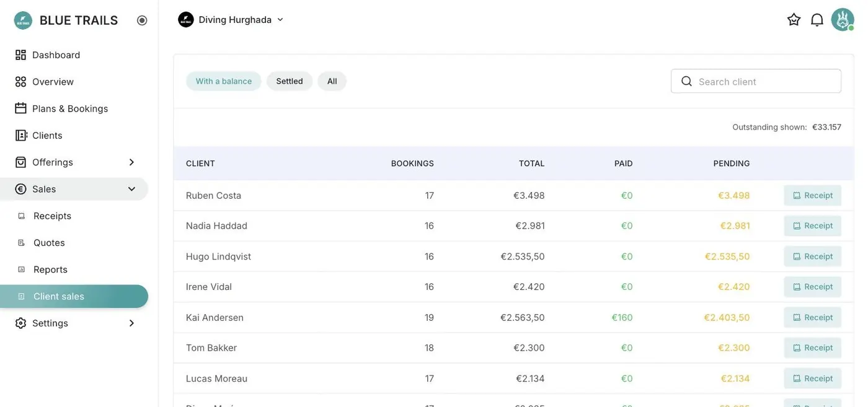Open the user avatar menu
This screenshot has width=868, height=407.
843,20
